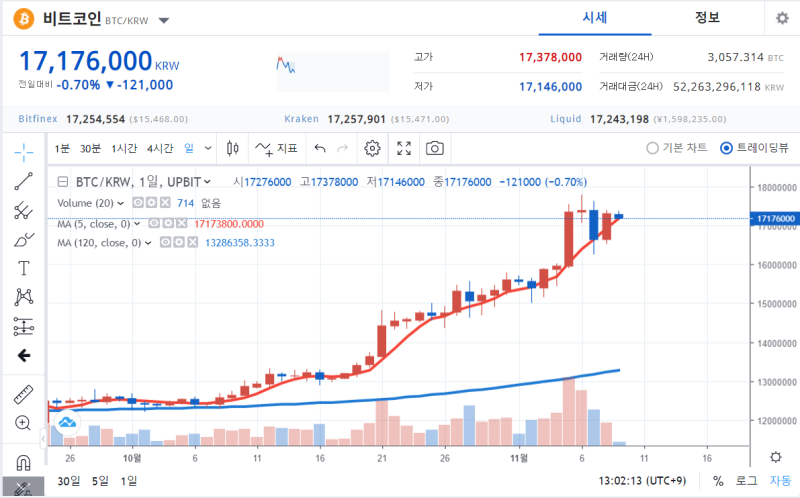Toggle visibility of MA 5 indicator
This screenshot has width=800, height=498.
click(x=154, y=223)
